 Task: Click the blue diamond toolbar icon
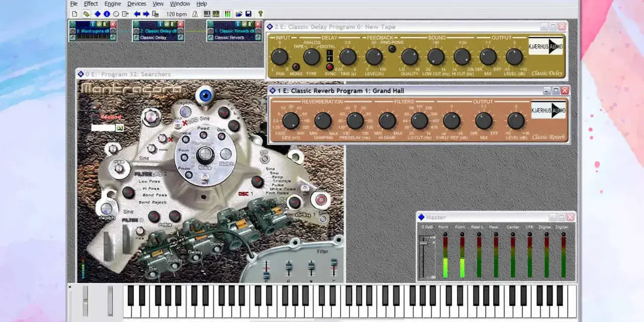tap(98, 14)
